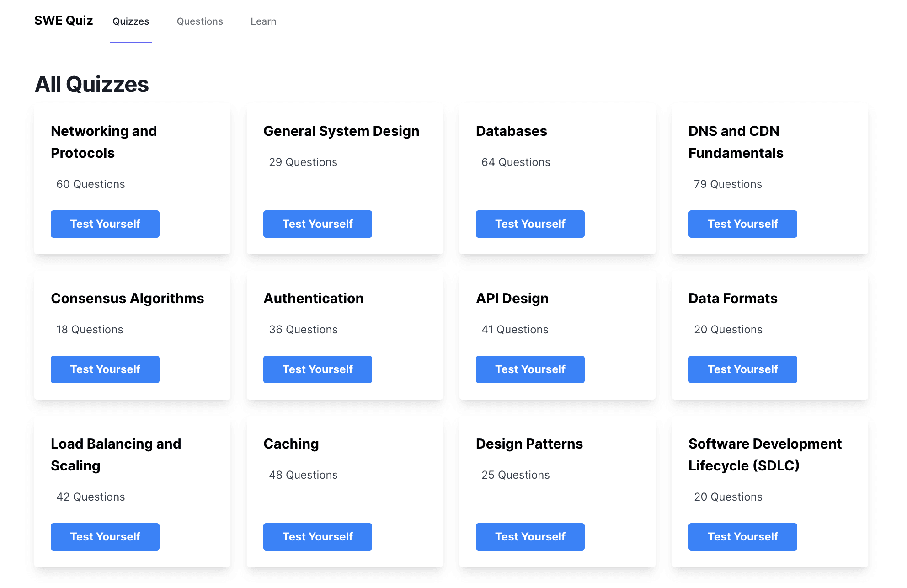
Task: Click Test Yourself for Networking and Protocols
Action: click(106, 224)
